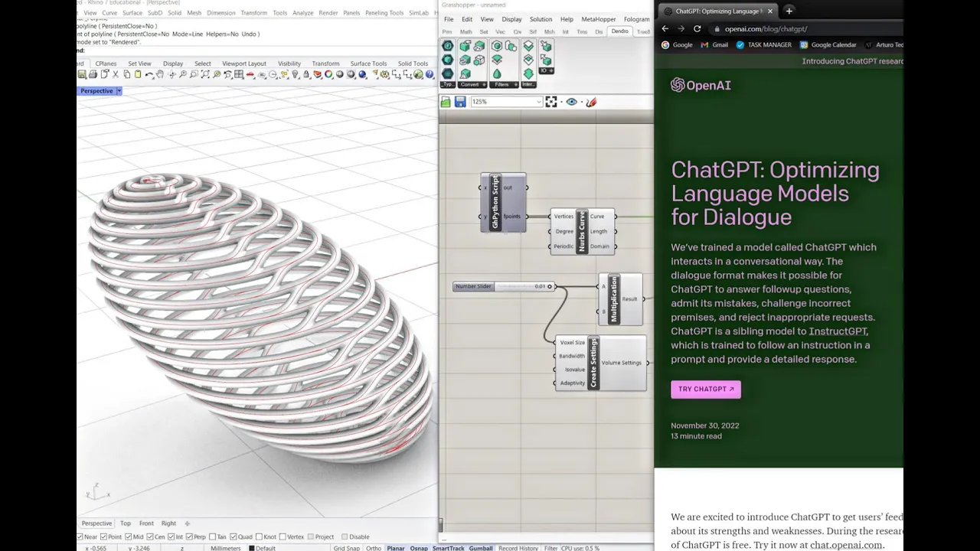Switch to the Surface Tools toolbar tab
The height and width of the screenshot is (551, 980).
pos(368,64)
